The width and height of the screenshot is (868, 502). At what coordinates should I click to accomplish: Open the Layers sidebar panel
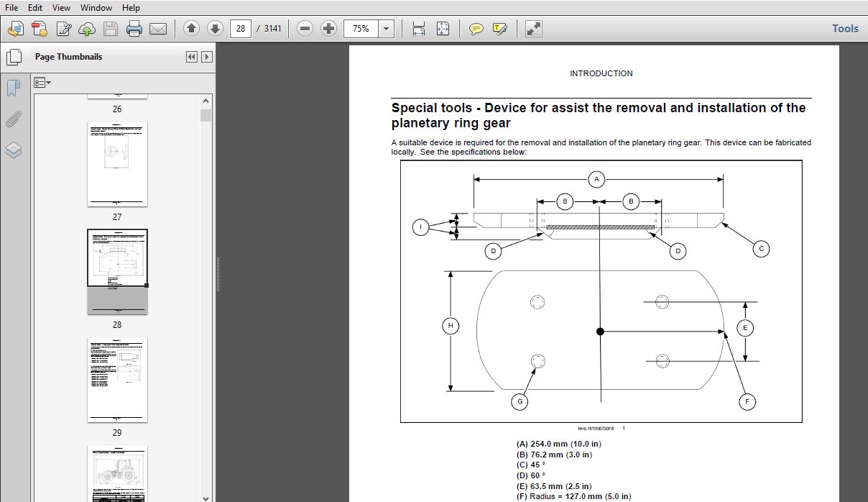pos(14,150)
